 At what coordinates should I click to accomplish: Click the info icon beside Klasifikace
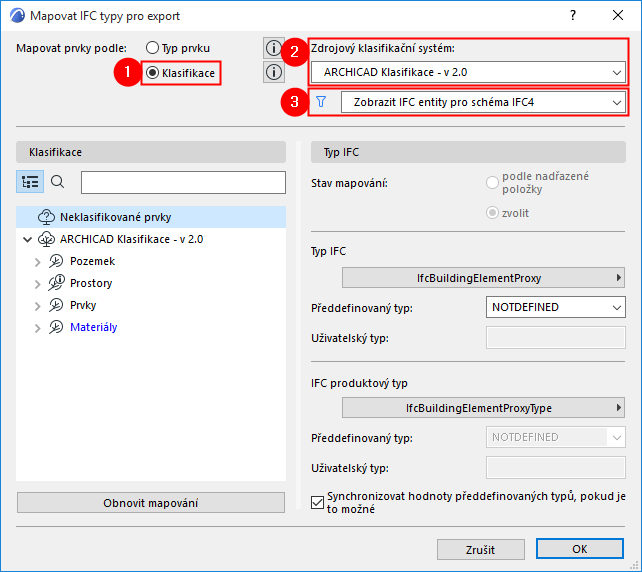(x=274, y=72)
